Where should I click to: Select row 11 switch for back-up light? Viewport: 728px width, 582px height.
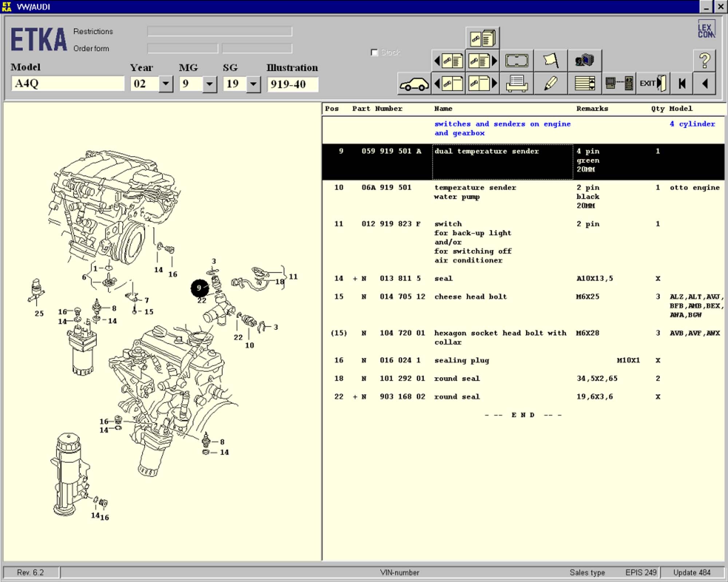(x=523, y=242)
